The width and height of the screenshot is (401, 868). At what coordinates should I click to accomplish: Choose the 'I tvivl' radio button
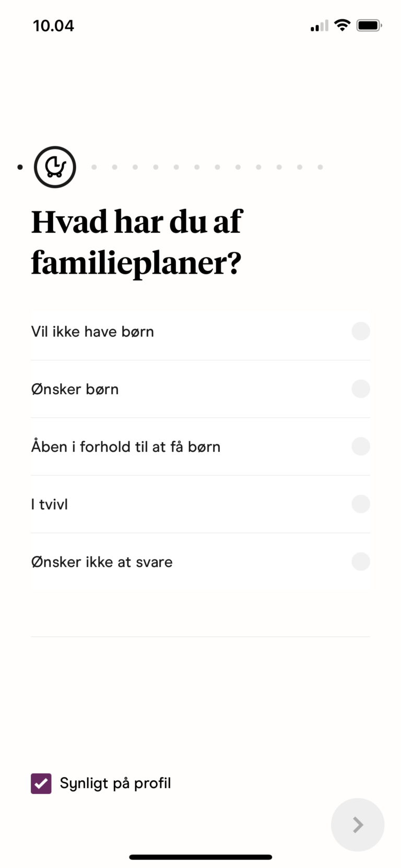pyautogui.click(x=361, y=504)
